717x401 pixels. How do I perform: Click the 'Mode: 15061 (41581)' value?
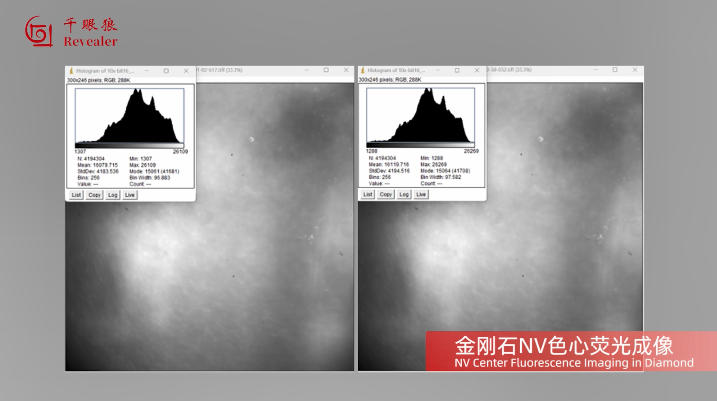(154, 171)
